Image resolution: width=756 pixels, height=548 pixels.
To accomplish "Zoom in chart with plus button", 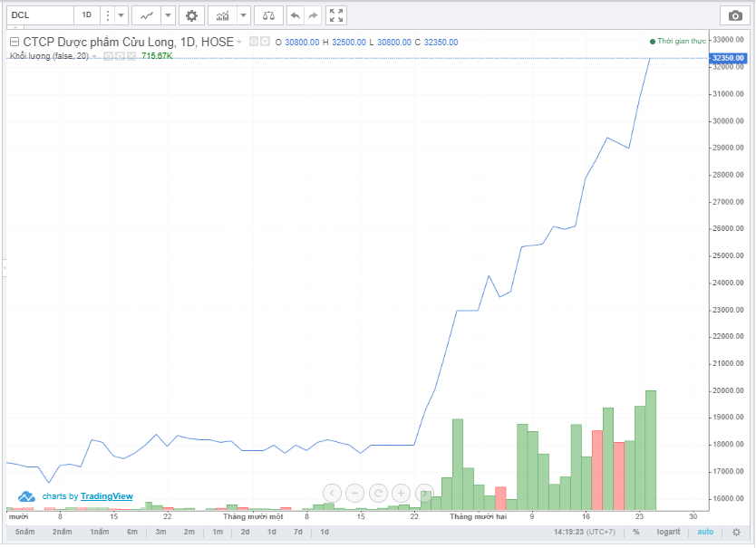I will [x=401, y=493].
